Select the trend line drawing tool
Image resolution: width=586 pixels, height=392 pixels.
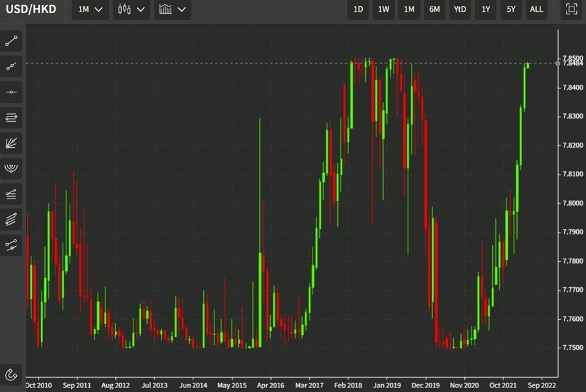coord(11,41)
